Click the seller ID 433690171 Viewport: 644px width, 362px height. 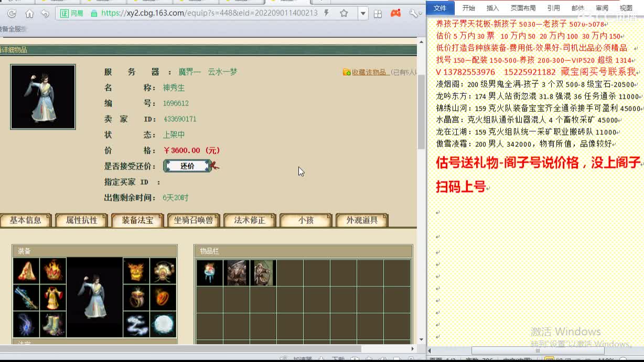(180, 119)
